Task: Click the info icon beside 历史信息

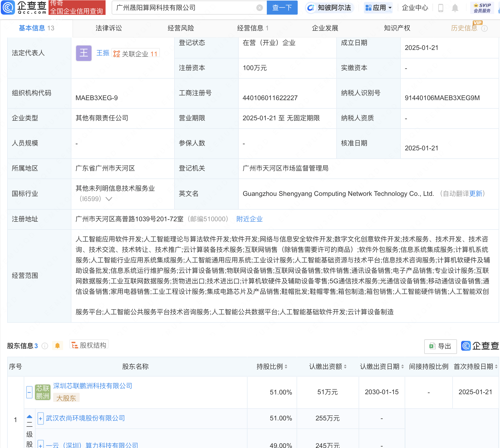Action: point(484,28)
